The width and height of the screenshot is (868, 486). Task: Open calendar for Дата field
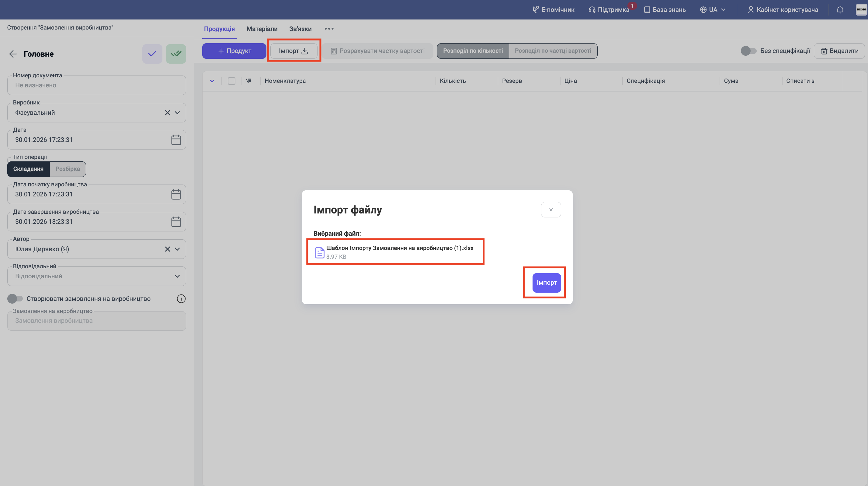pyautogui.click(x=176, y=140)
